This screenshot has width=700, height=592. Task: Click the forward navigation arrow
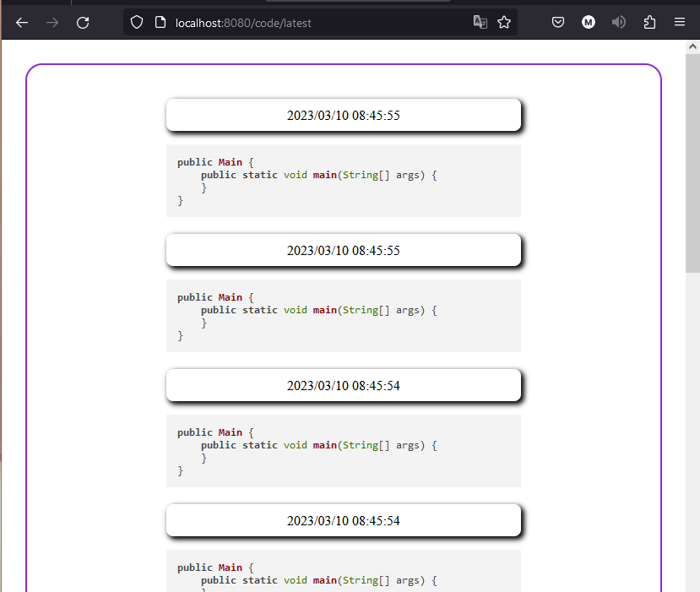click(52, 22)
